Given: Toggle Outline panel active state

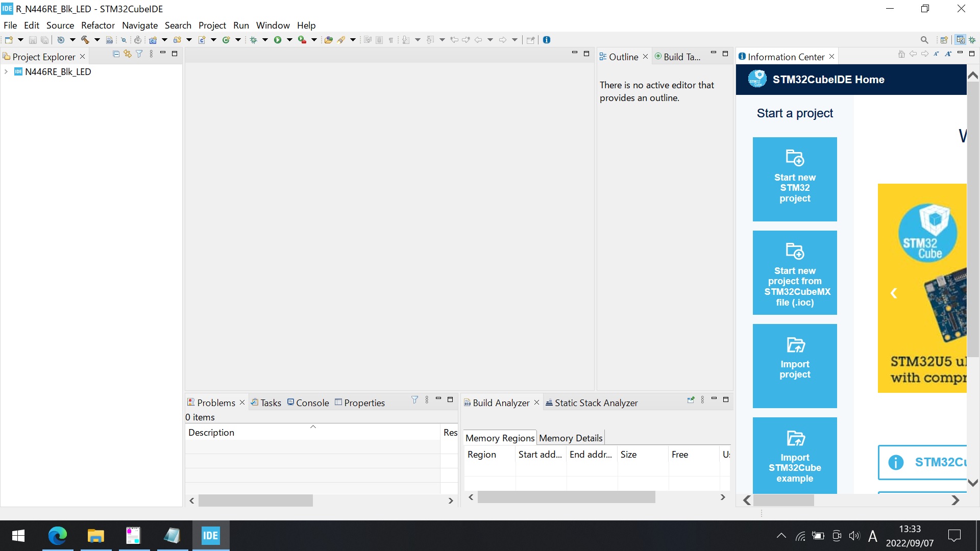Looking at the screenshot, I should coord(620,57).
